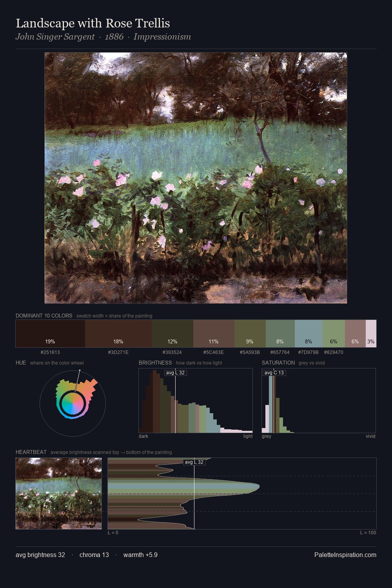
Task: Click the footer text chroma 13
Action: (94, 555)
